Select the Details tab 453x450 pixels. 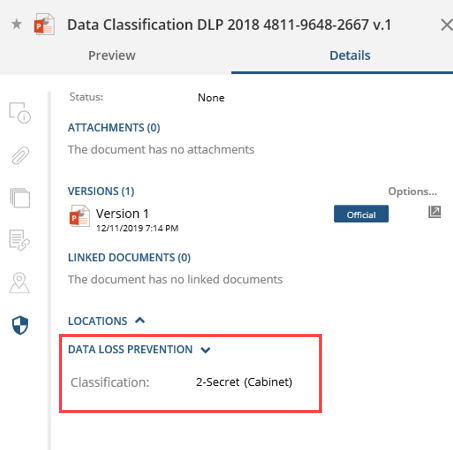click(350, 55)
